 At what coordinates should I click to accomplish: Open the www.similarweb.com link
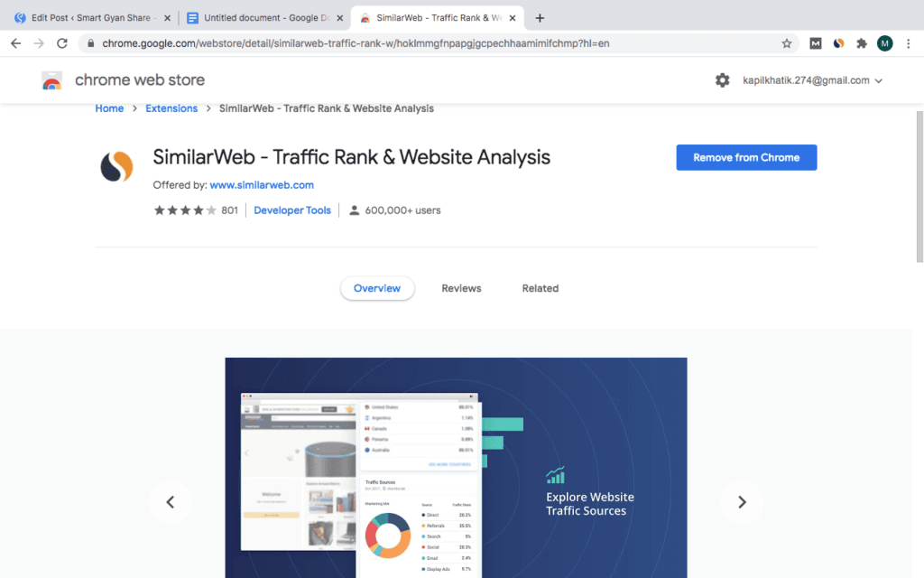(262, 185)
